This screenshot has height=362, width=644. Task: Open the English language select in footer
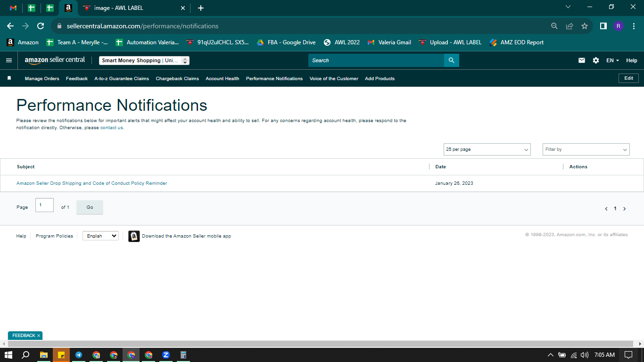tap(100, 236)
